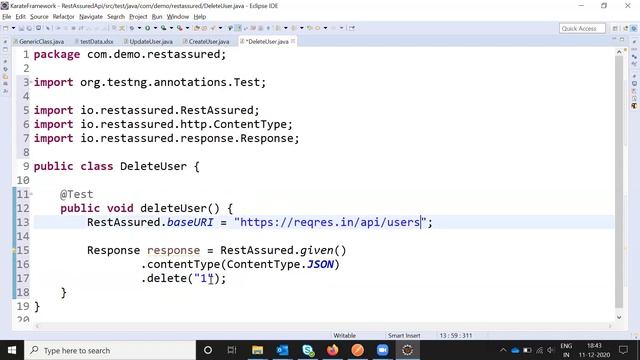Open the Run menu
Viewport: 640px width, 360px height.
(157, 17)
